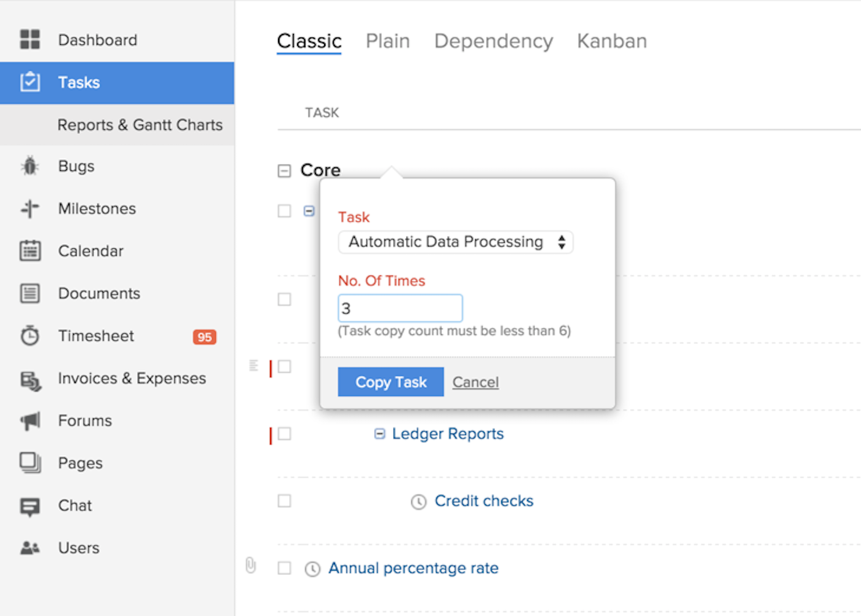Screen dimensions: 861x616
Task: Click the Forums megaphone icon
Action: tap(30, 421)
